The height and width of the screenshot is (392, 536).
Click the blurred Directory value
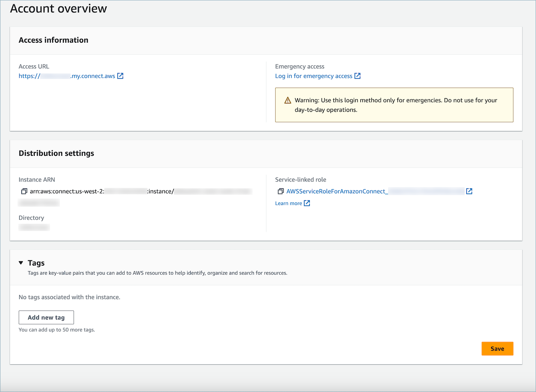coord(34,228)
